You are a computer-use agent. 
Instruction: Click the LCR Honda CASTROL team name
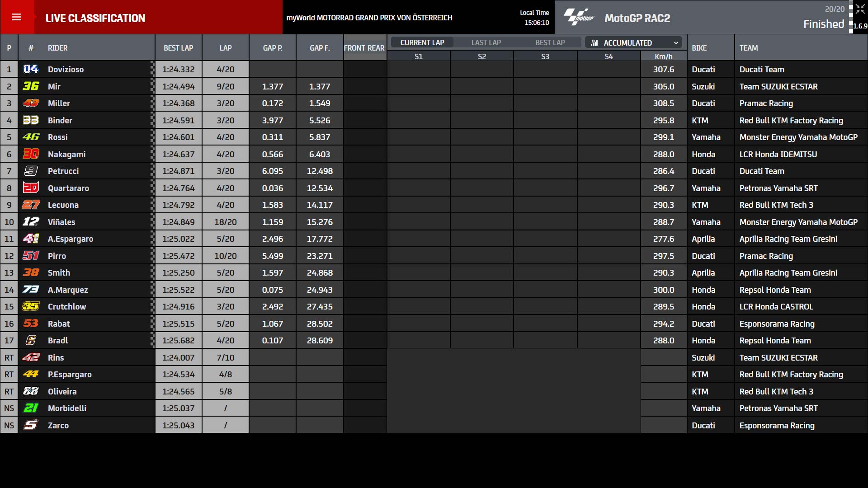[x=776, y=306]
